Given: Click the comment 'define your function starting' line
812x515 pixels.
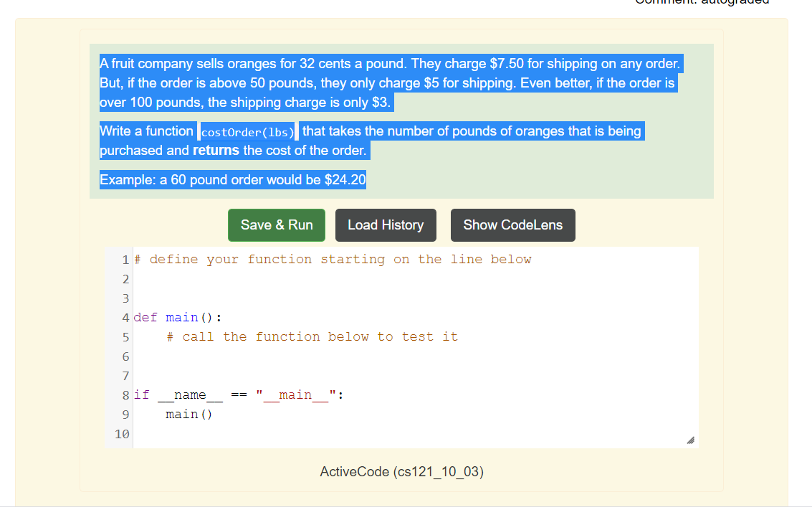Looking at the screenshot, I should [x=332, y=259].
